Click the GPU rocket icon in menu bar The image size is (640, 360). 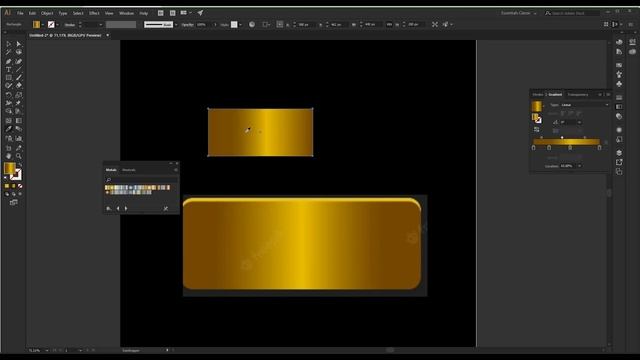pos(200,13)
